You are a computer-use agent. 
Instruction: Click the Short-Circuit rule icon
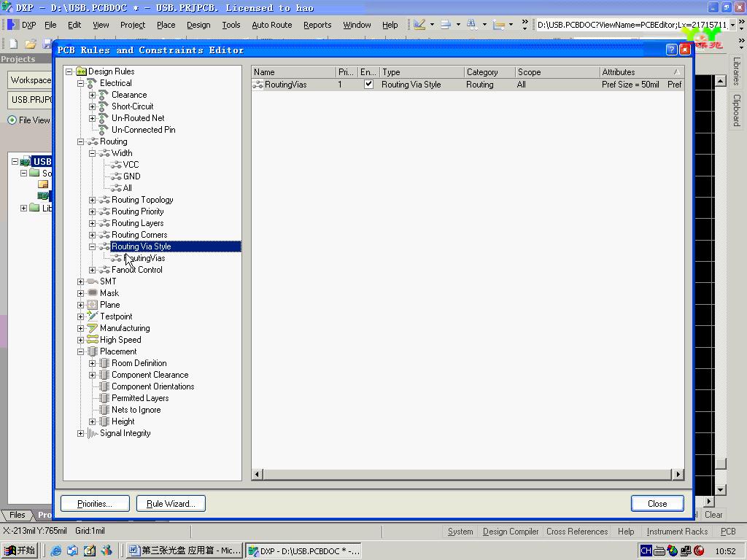coord(104,106)
